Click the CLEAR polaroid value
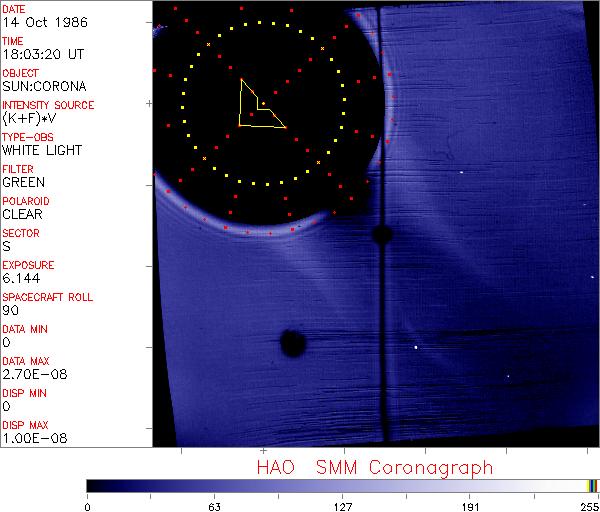 [22, 214]
